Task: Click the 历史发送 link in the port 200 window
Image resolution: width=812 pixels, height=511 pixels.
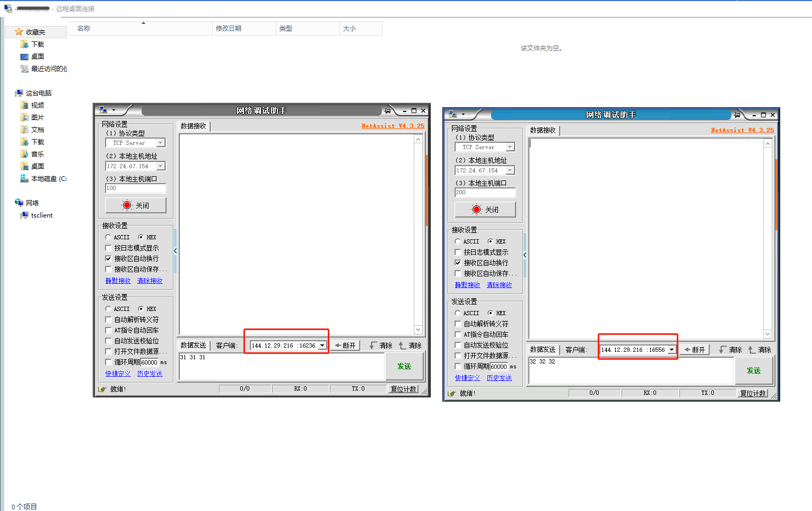Action: coord(499,378)
